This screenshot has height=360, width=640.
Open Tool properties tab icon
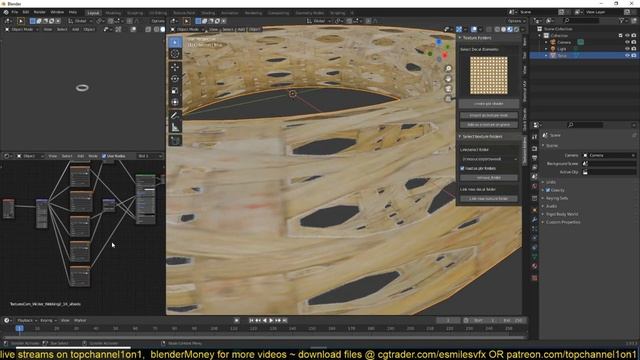pyautogui.click(x=535, y=137)
